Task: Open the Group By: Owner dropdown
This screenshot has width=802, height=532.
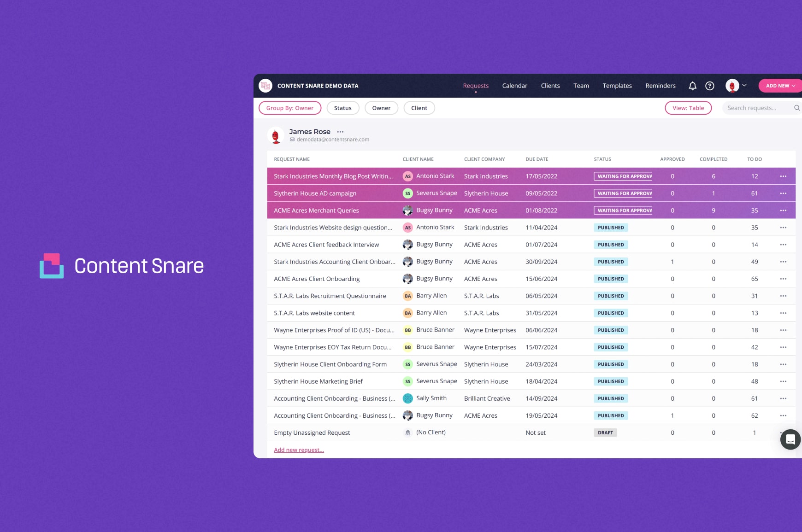Action: 290,108
